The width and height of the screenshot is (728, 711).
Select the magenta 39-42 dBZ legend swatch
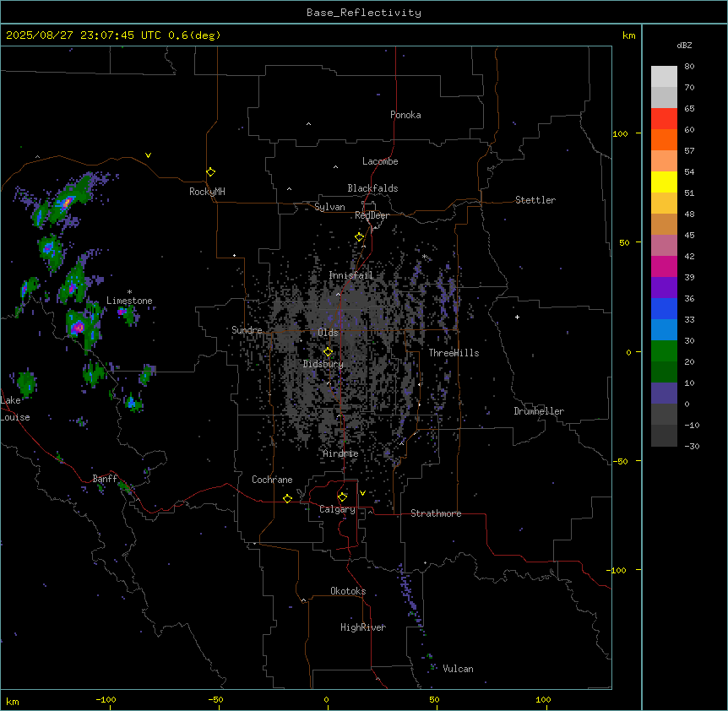coord(664,267)
